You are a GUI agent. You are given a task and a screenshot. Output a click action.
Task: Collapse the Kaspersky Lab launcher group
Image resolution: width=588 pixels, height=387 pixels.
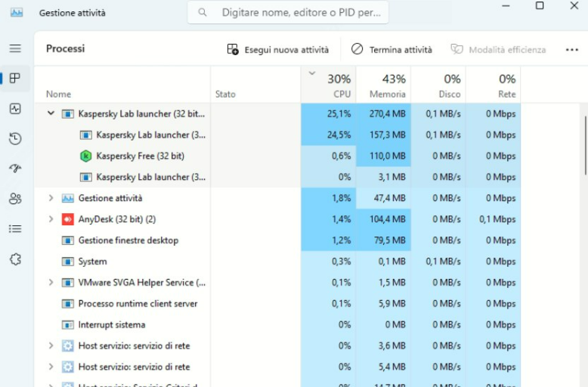51,113
